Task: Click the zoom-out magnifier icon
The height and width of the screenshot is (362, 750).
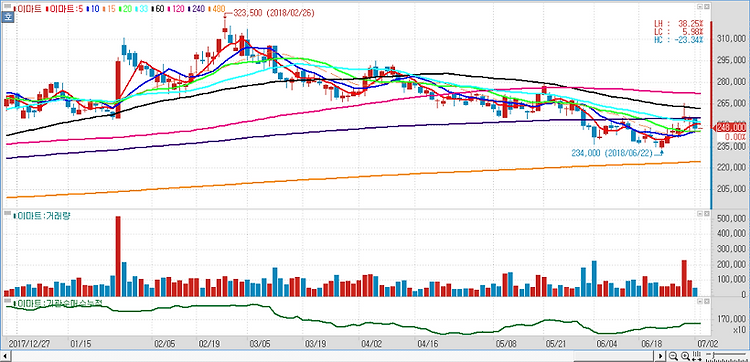Action: pos(673,356)
